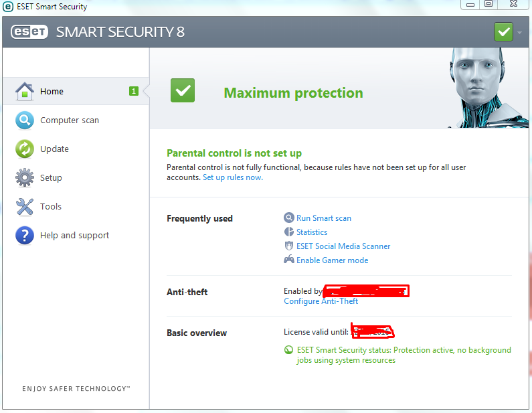Click the Statistics pie chart icon

pyautogui.click(x=289, y=232)
